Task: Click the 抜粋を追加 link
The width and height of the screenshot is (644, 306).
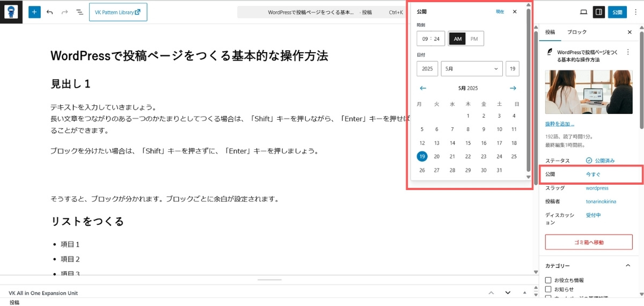Action: [x=560, y=125]
